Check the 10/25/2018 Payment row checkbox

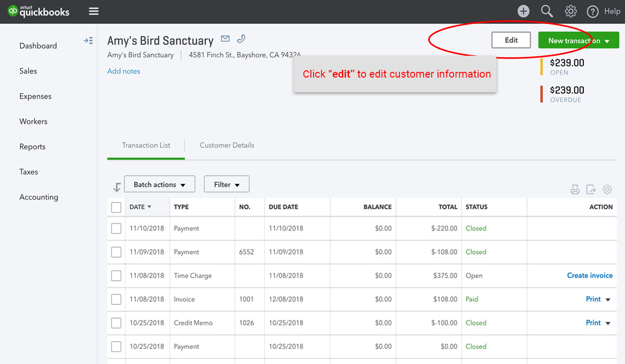tap(116, 347)
